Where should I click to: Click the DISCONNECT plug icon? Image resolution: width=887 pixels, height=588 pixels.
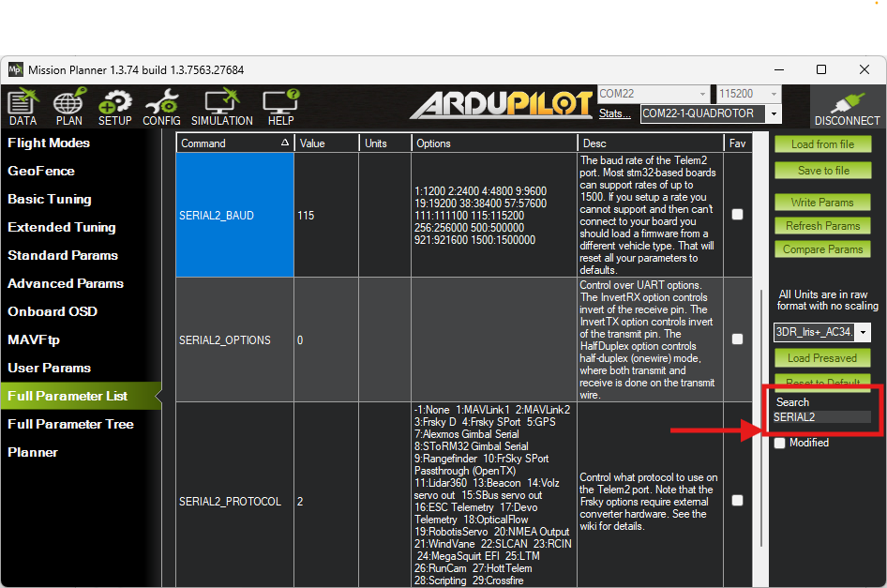tap(846, 107)
